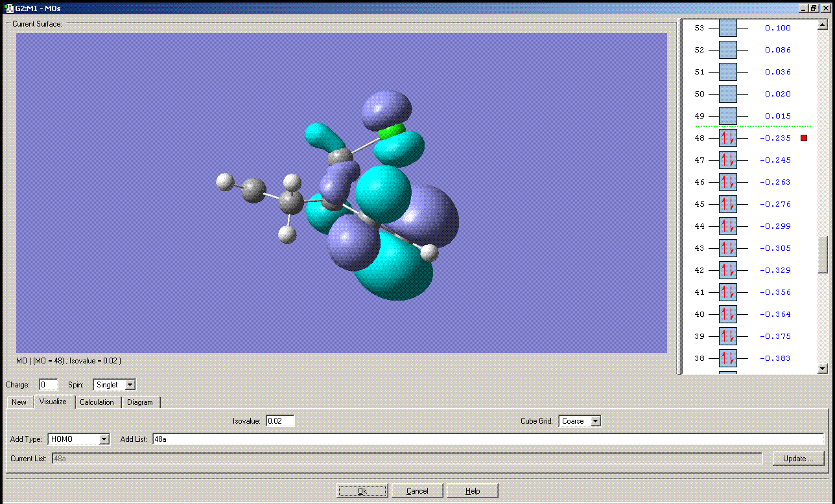The width and height of the screenshot is (835, 504).
Task: Open the Spin multiplicity dropdown
Action: point(130,385)
